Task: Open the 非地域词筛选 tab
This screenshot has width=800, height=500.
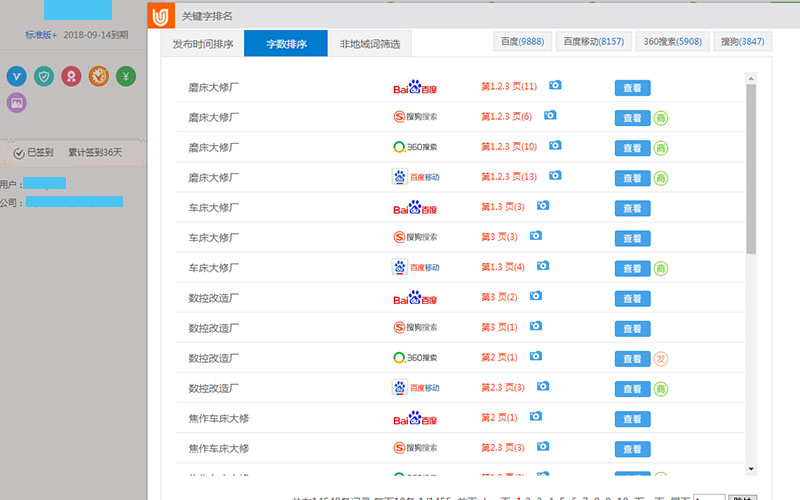Action: pyautogui.click(x=369, y=44)
